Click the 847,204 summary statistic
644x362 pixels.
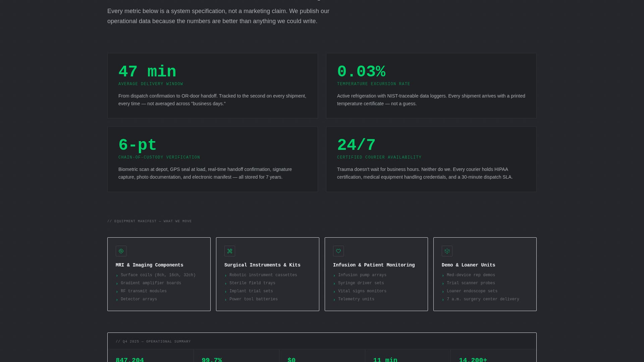130,360
